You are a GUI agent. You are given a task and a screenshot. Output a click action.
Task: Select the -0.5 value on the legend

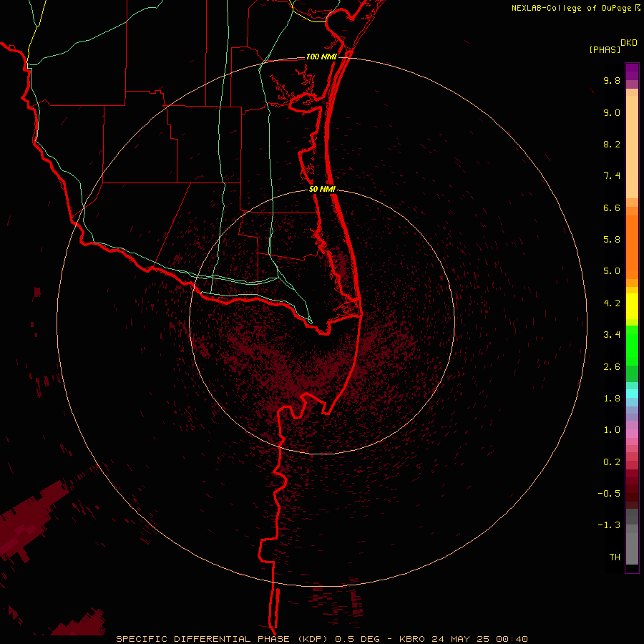point(609,494)
